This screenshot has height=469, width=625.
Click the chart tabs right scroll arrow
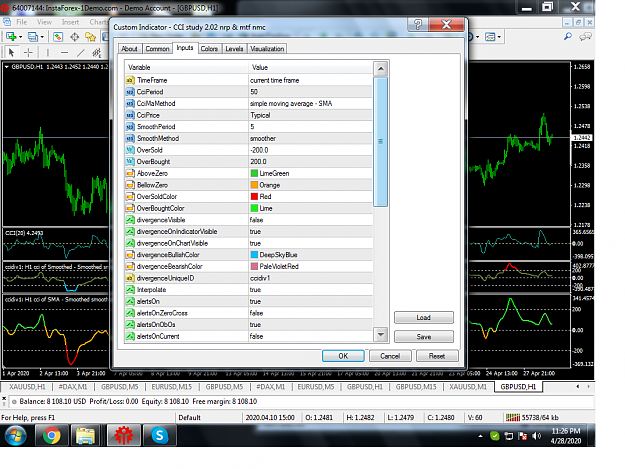(x=588, y=386)
